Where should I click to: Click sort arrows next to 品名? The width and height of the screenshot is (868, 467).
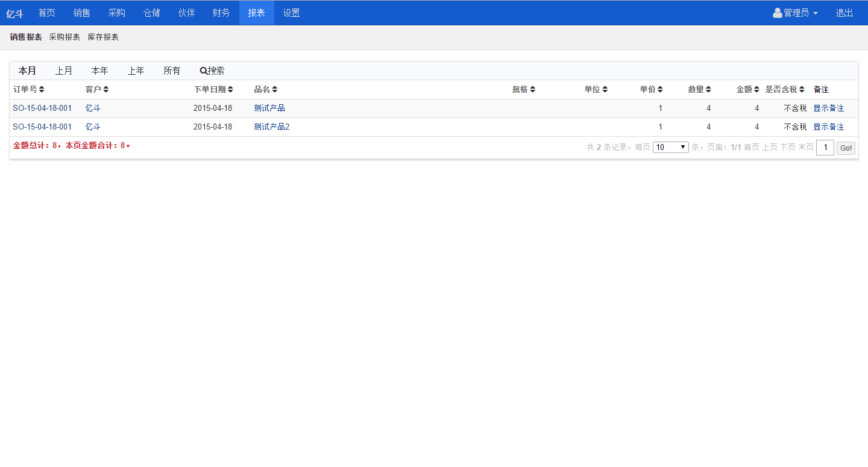pos(275,89)
